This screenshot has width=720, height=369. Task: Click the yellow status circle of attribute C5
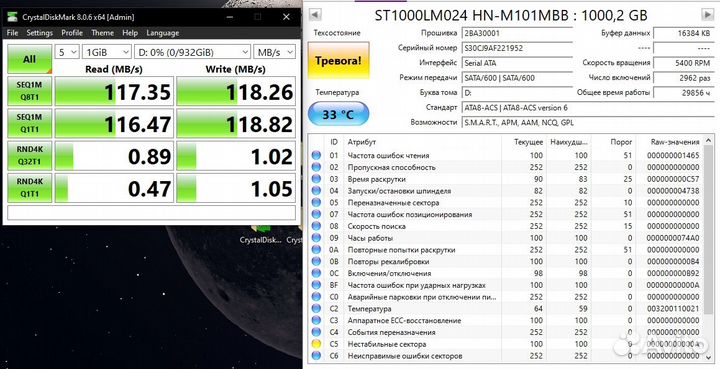316,344
